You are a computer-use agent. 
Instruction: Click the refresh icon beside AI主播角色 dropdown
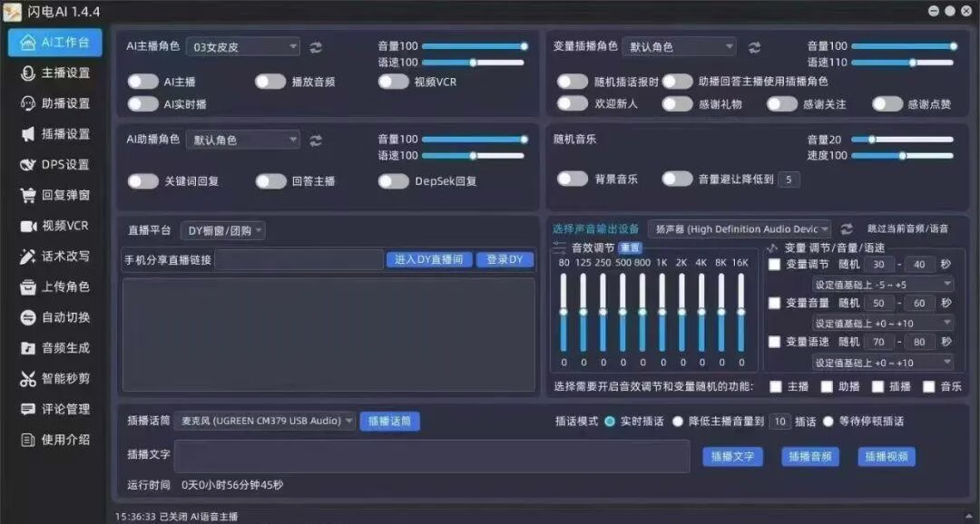coord(316,47)
